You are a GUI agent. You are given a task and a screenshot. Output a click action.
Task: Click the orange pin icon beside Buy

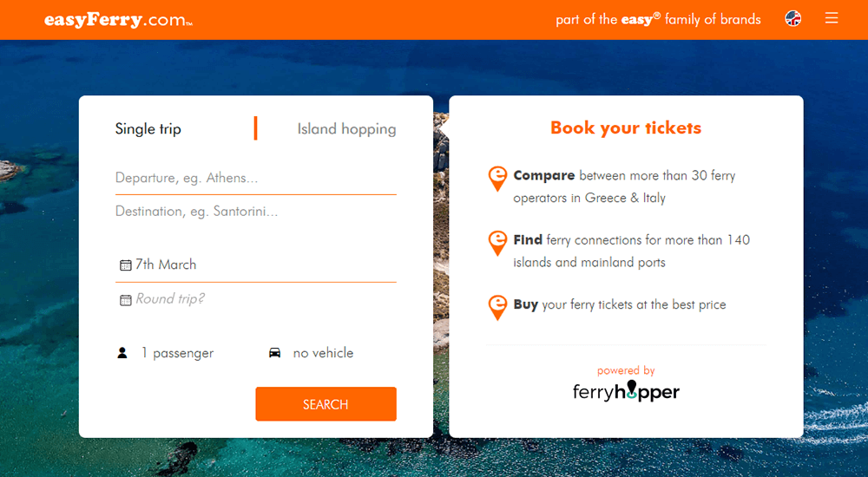pos(497,308)
